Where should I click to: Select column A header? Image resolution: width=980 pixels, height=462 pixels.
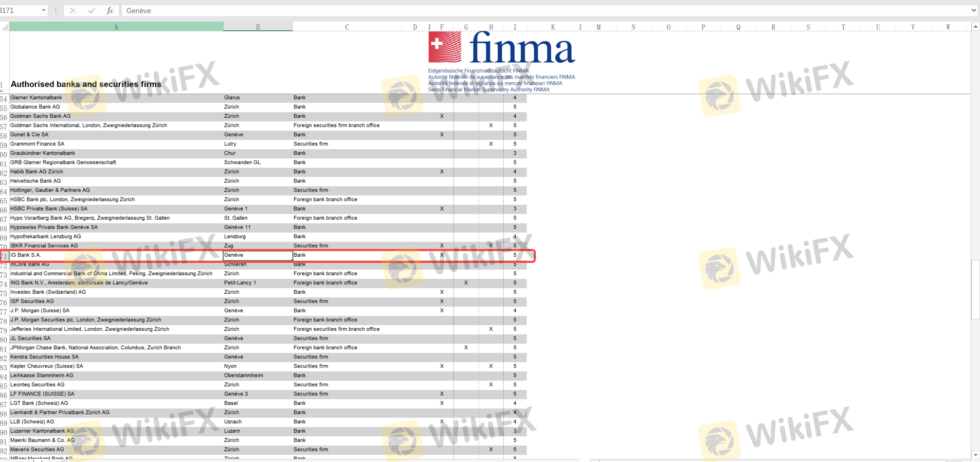[116, 27]
